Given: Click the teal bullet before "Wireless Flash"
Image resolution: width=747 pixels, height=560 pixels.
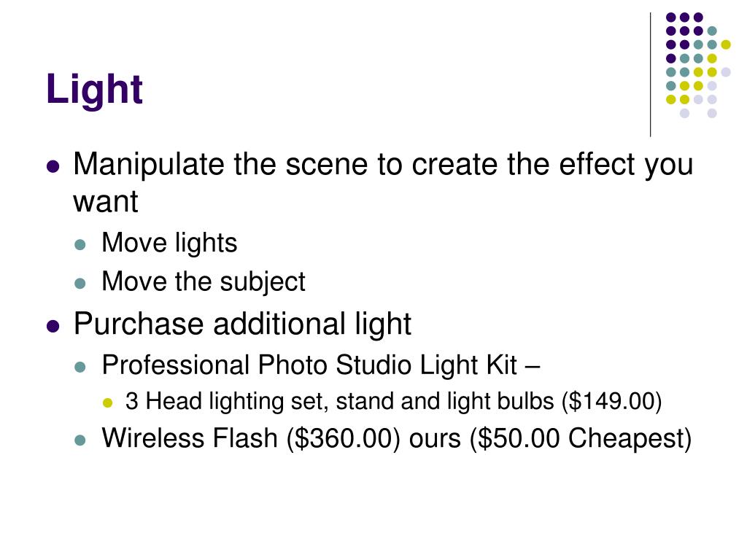Looking at the screenshot, I should click(80, 440).
